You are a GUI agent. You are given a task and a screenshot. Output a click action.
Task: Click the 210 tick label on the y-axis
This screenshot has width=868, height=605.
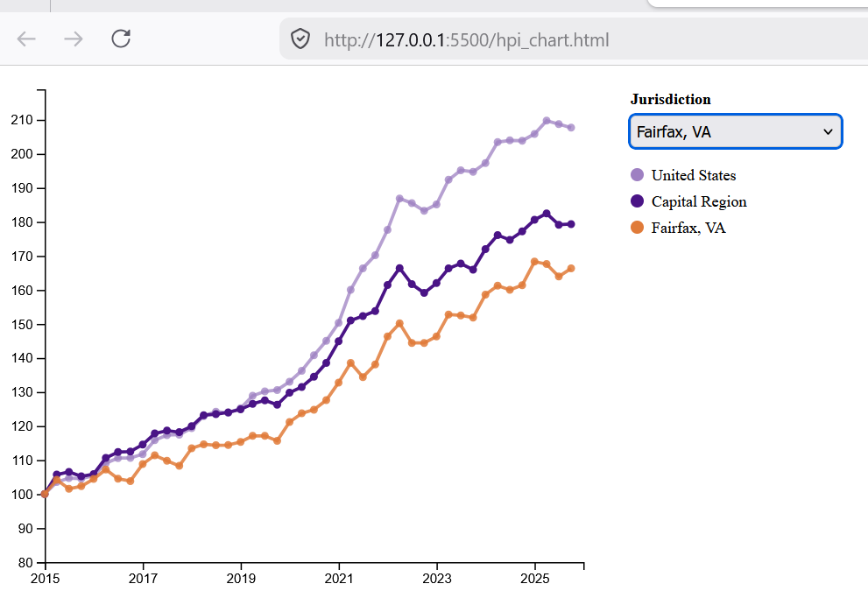[24, 120]
